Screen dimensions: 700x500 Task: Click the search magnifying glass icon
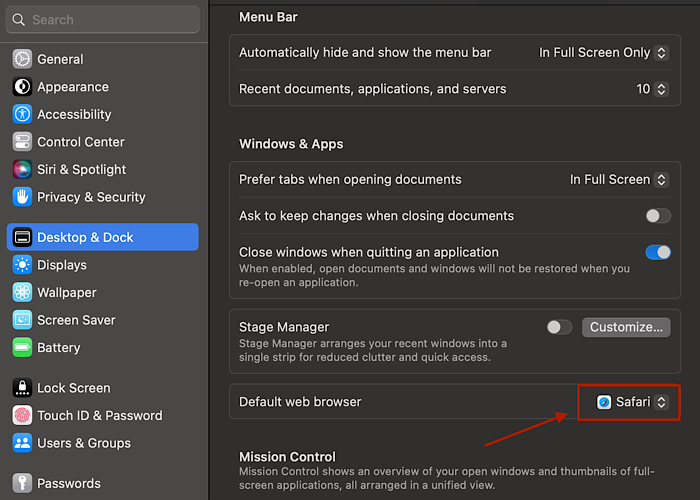(x=18, y=20)
